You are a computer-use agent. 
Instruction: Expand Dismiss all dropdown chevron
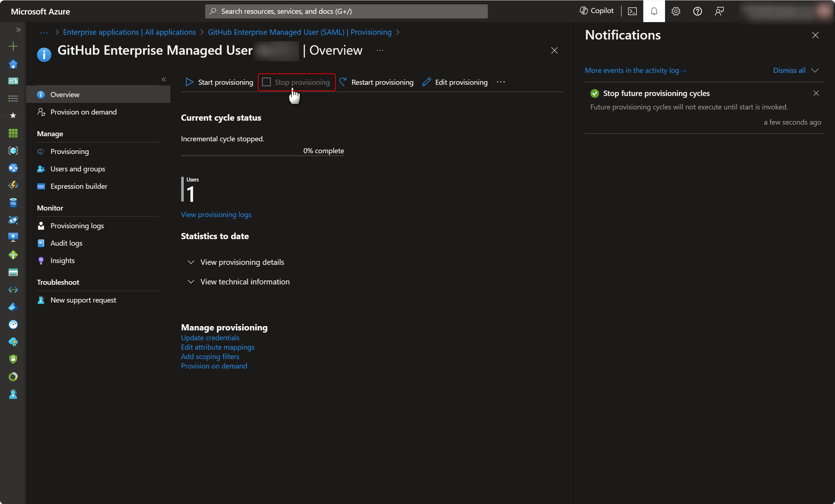[815, 70]
